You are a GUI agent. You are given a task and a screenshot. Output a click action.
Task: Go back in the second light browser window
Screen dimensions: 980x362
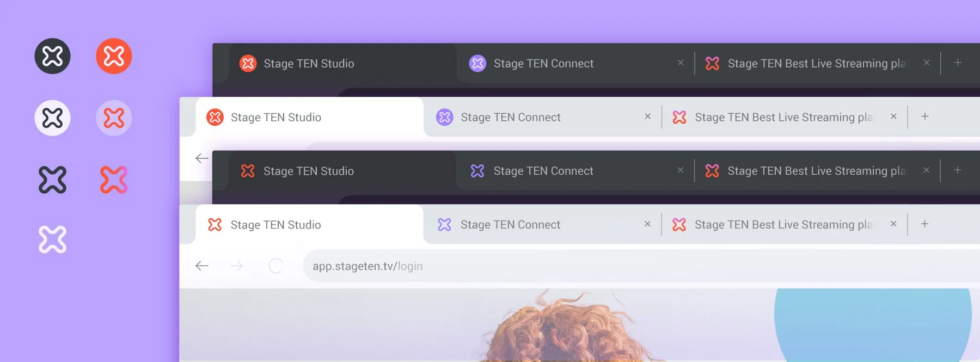(202, 158)
